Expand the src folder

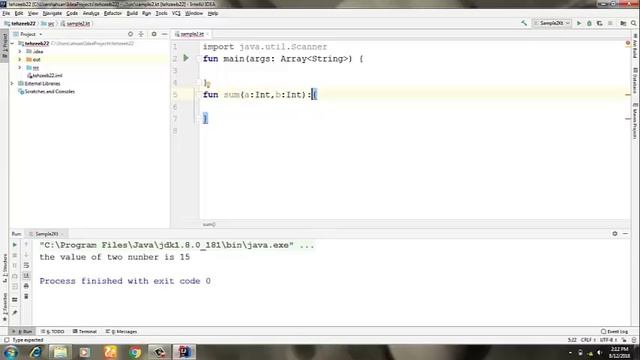tap(20, 67)
